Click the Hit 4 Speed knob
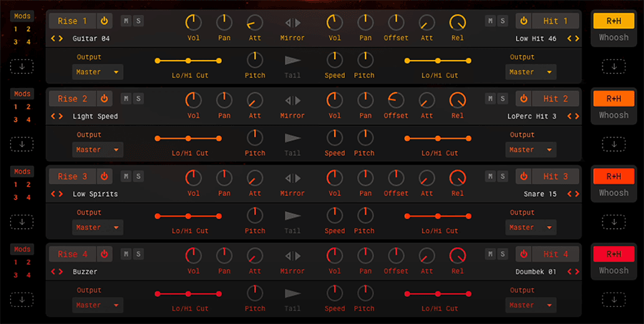 pyautogui.click(x=335, y=293)
